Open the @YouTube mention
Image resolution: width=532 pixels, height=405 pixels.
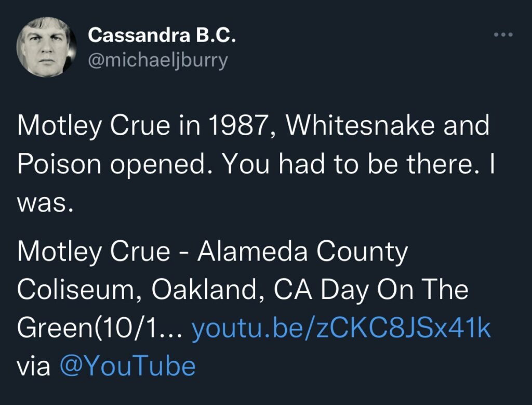point(128,366)
